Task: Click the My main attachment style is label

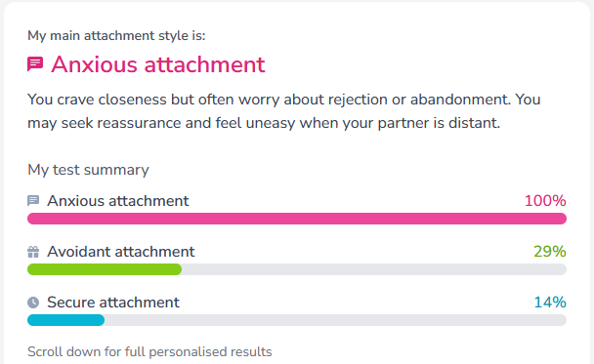Action: point(116,35)
